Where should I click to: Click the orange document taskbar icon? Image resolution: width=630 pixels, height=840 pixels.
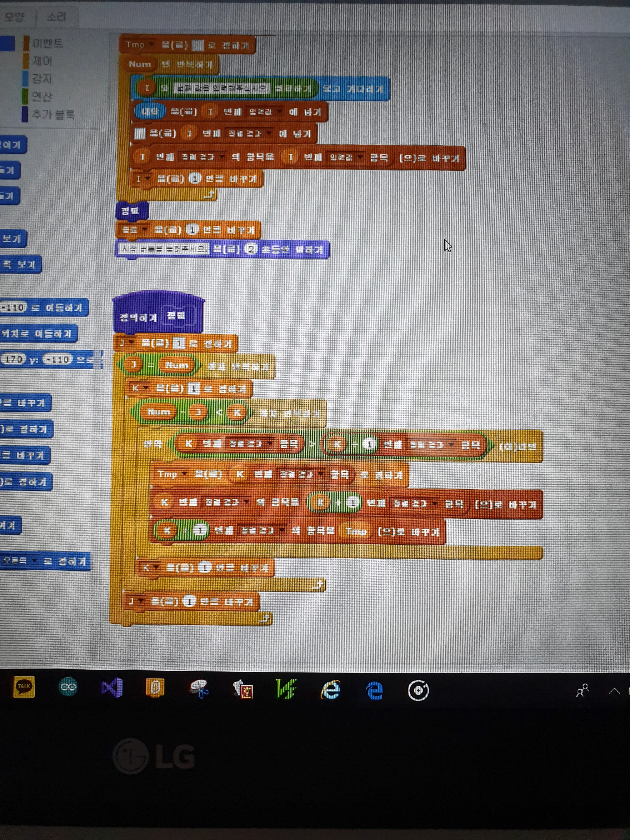pyautogui.click(x=155, y=687)
